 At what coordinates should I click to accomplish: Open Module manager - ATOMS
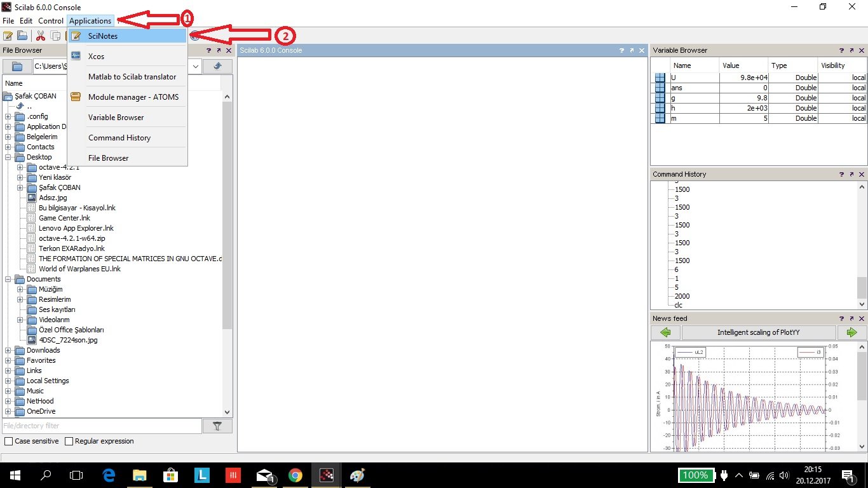[x=127, y=97]
